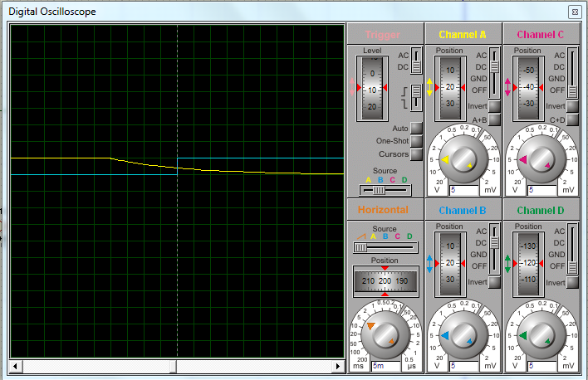Viewport: 588px width, 380px height.
Task: Click the Channel D panel header
Action: (x=541, y=210)
